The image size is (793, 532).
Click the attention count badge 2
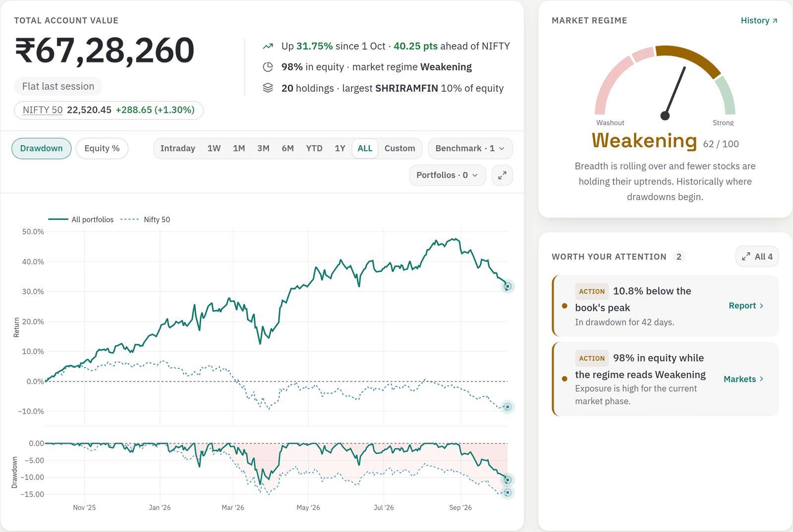(679, 257)
